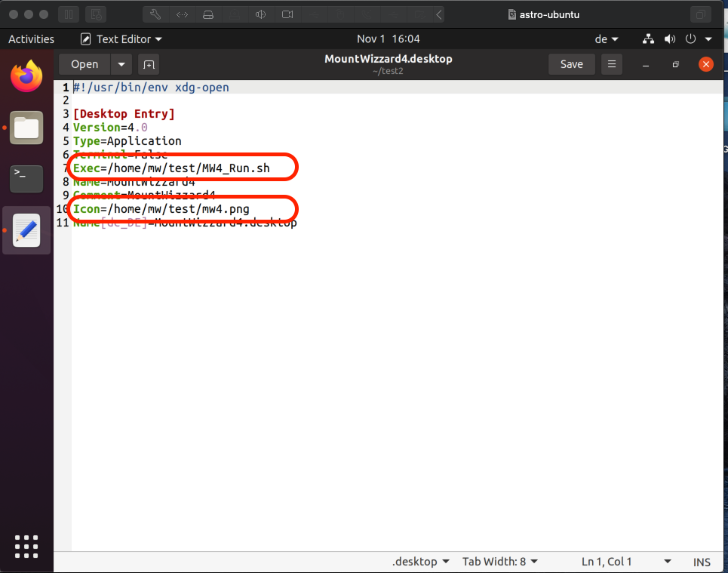The image size is (728, 573).
Task: Click the Name=MountWizzard4 line
Action: coord(134,182)
